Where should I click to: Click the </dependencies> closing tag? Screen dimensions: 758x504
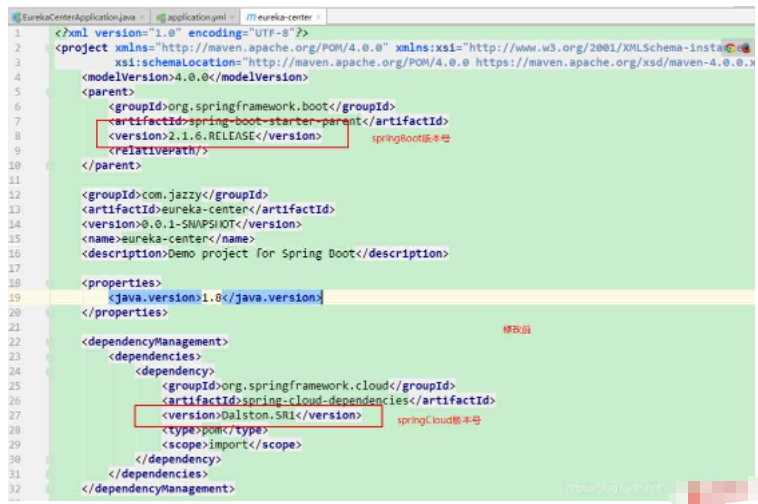(x=159, y=474)
